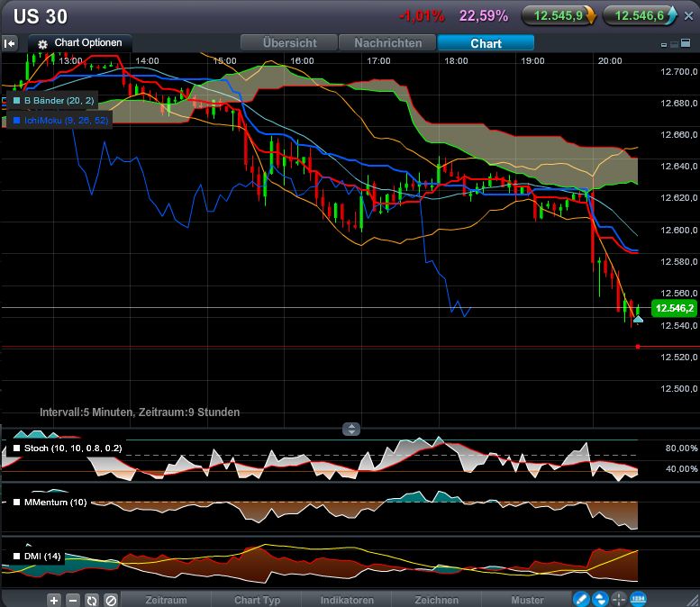This screenshot has height=607, width=700.
Task: Click the IchiMoku (9, 26, 52) indicator label
Action: [x=66, y=120]
